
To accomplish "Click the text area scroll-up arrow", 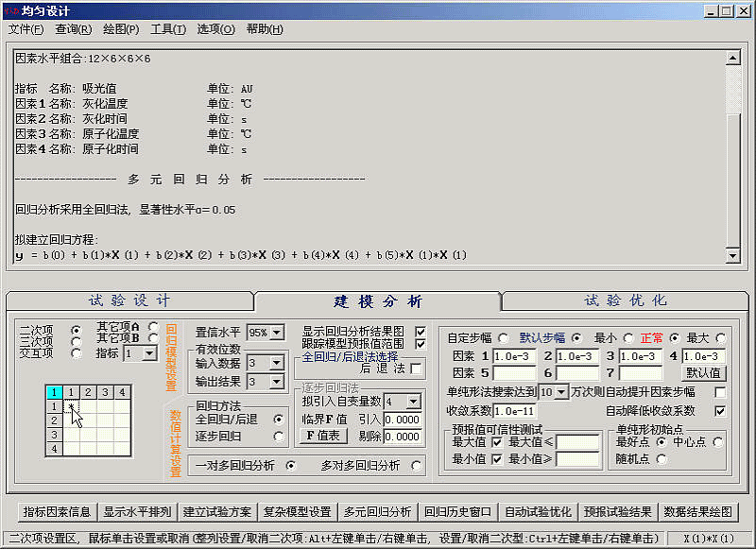I will [731, 59].
